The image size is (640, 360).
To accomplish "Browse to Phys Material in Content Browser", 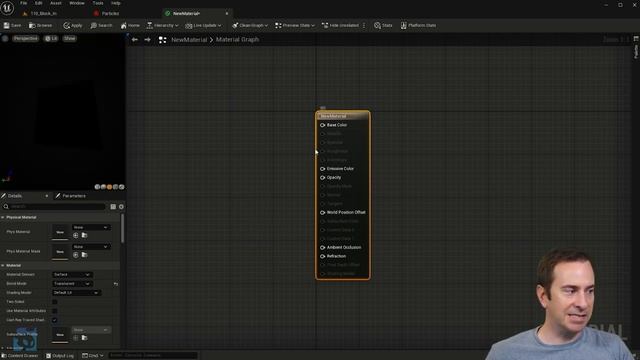I will point(84,236).
